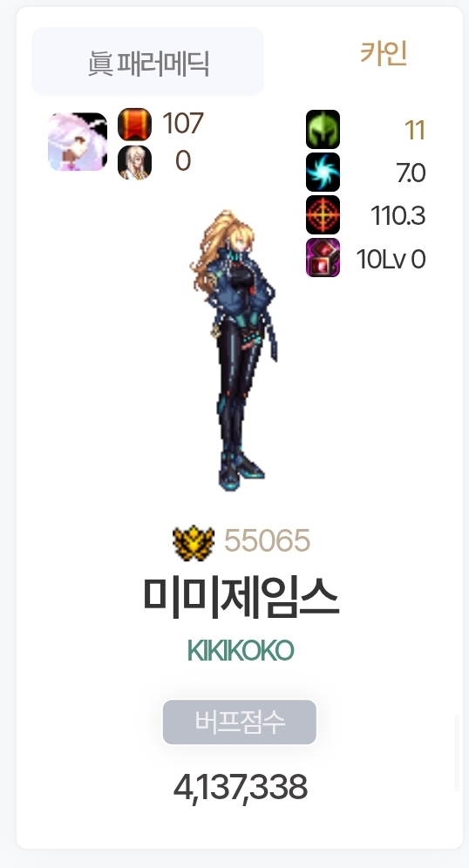
Task: Click the blonde character icon beside 0
Action: coord(134,162)
